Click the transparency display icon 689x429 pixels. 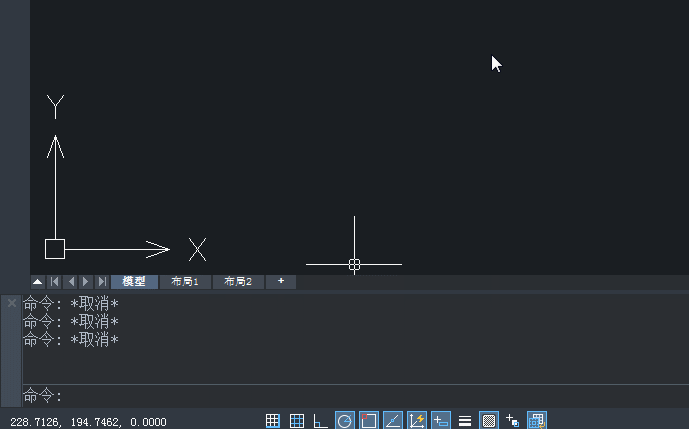[489, 421]
